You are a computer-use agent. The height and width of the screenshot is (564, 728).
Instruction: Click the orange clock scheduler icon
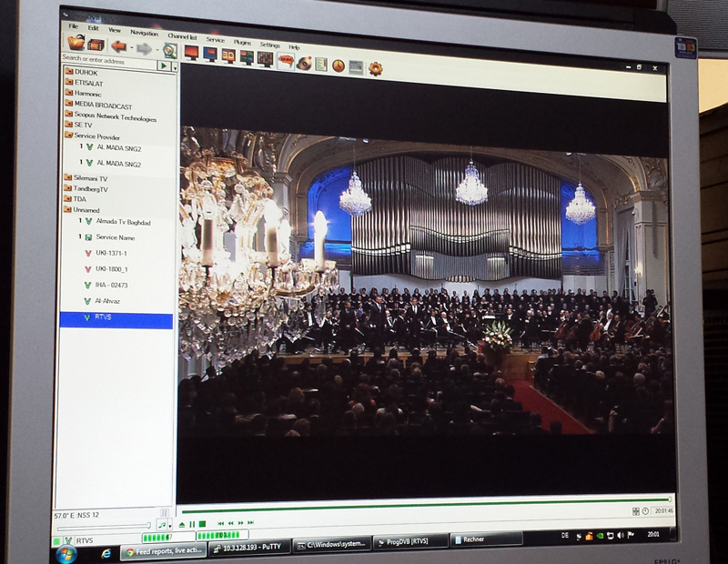338,65
